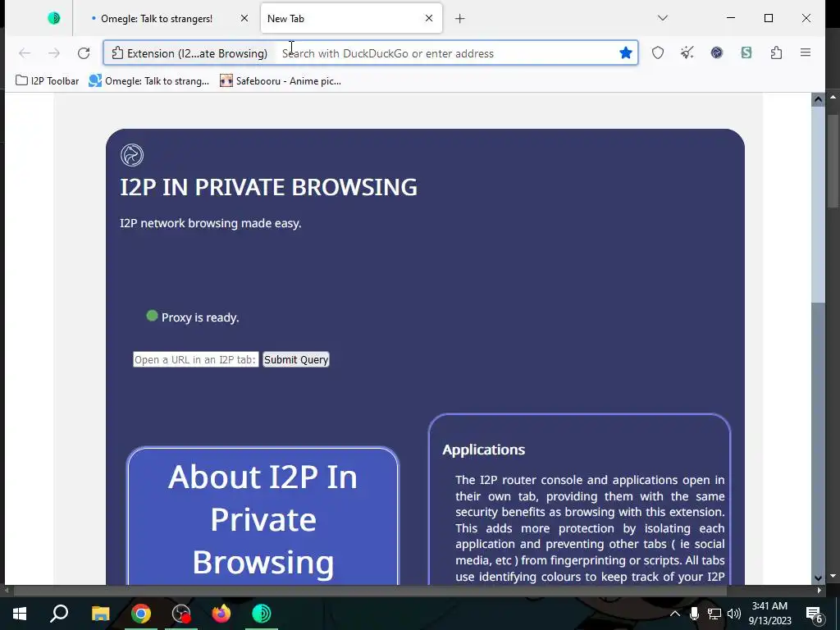This screenshot has width=840, height=630.
Task: Open Google Chrome from taskbar
Action: coord(141,614)
